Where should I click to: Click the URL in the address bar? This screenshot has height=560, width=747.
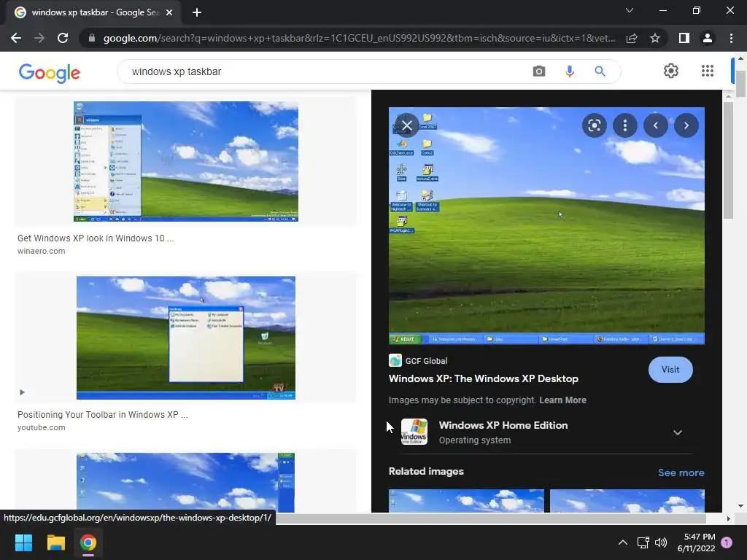359,38
